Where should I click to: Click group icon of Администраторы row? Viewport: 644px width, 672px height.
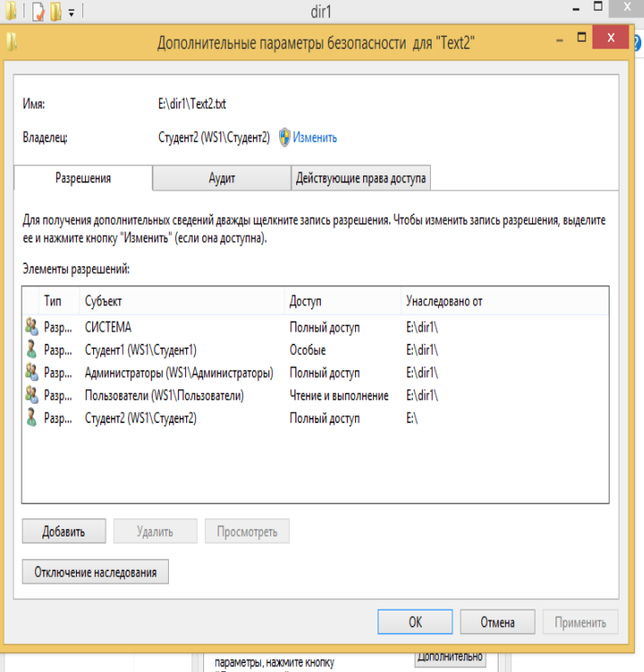32,372
